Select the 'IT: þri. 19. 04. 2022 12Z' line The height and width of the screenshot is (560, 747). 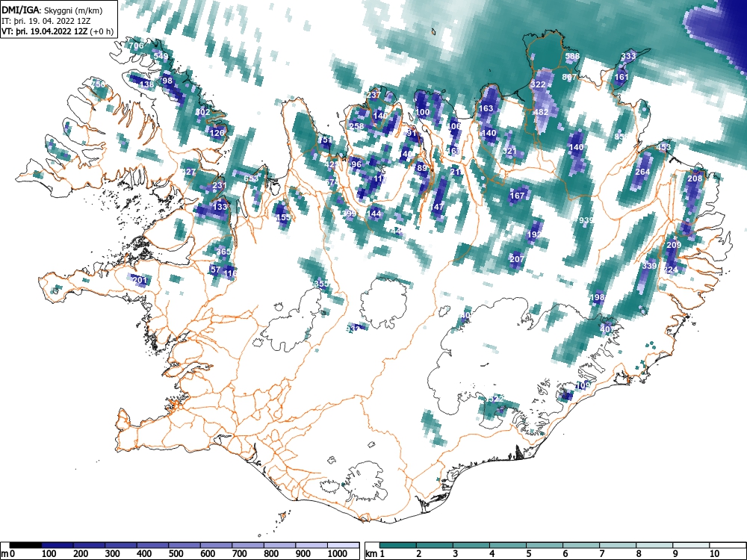46,21
